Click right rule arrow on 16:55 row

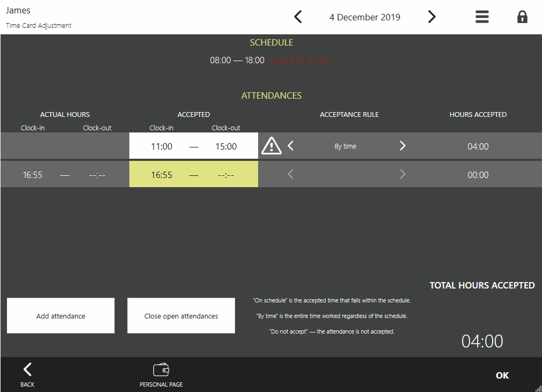[402, 174]
